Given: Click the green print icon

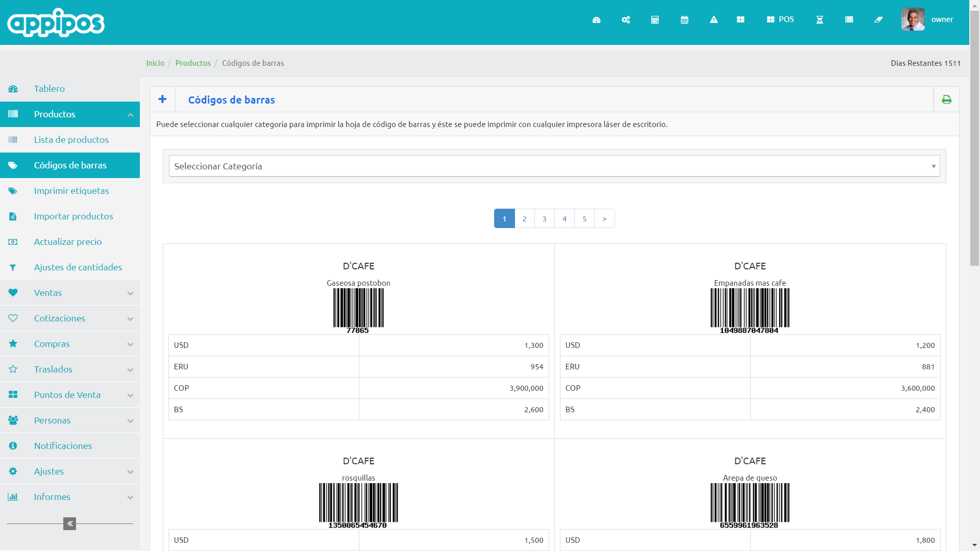Looking at the screenshot, I should click(946, 99).
